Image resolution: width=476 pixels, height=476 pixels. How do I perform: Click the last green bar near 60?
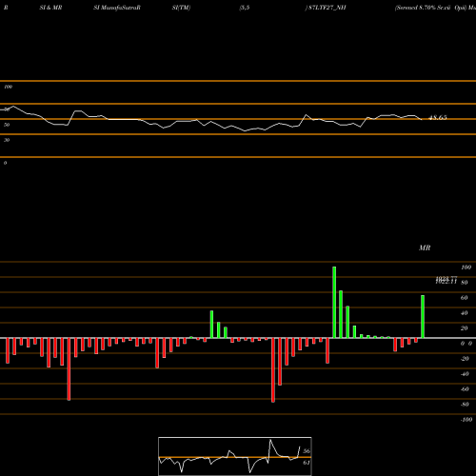pyautogui.click(x=423, y=316)
